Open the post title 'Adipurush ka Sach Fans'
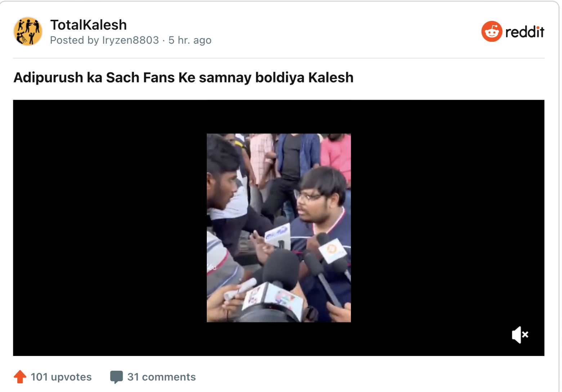 (x=183, y=77)
